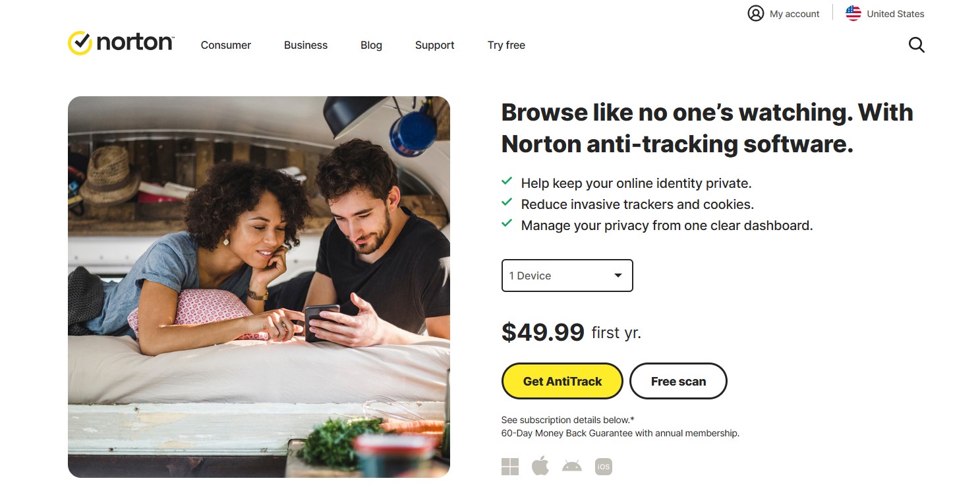Screen dimensions: 980x495
Task: Click the Norton logo
Action: 121,43
